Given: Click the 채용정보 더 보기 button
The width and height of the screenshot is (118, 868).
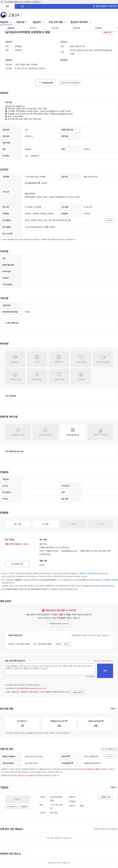Looking at the screenshot, I should click(106, 797).
